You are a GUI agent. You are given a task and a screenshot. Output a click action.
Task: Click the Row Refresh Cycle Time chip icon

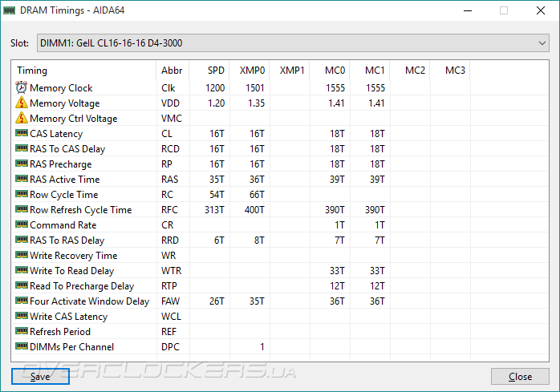(x=22, y=209)
